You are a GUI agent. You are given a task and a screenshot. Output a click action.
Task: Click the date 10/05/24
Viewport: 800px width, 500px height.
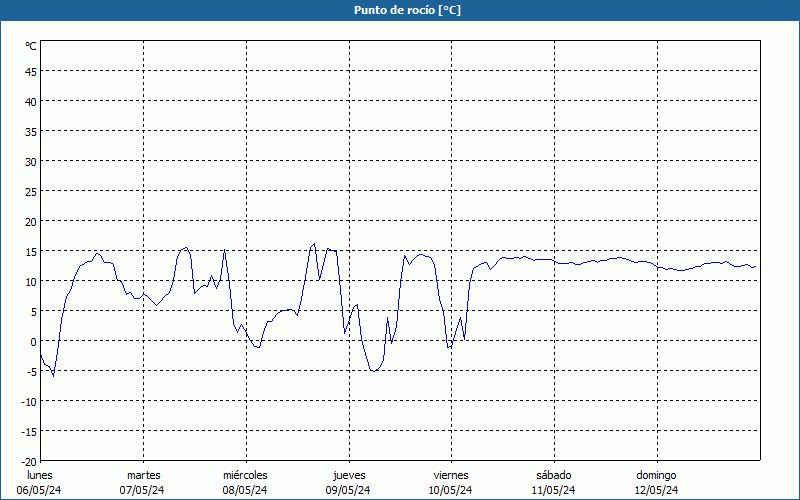tap(451, 490)
